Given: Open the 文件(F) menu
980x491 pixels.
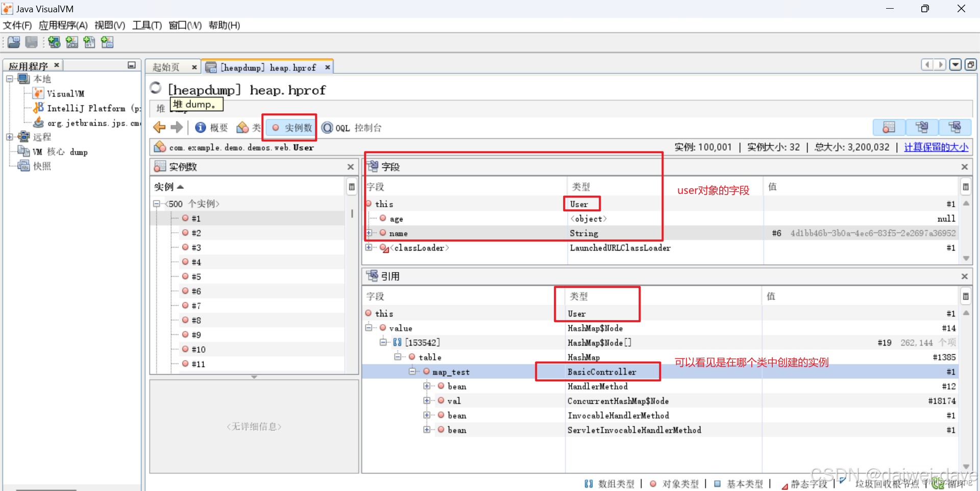Looking at the screenshot, I should pyautogui.click(x=17, y=25).
